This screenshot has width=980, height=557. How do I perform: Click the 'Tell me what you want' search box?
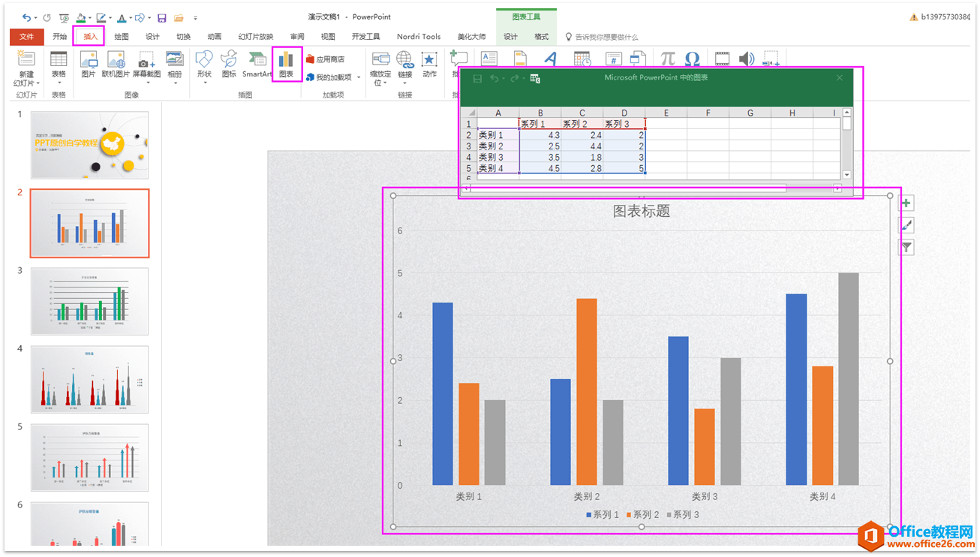(x=606, y=37)
